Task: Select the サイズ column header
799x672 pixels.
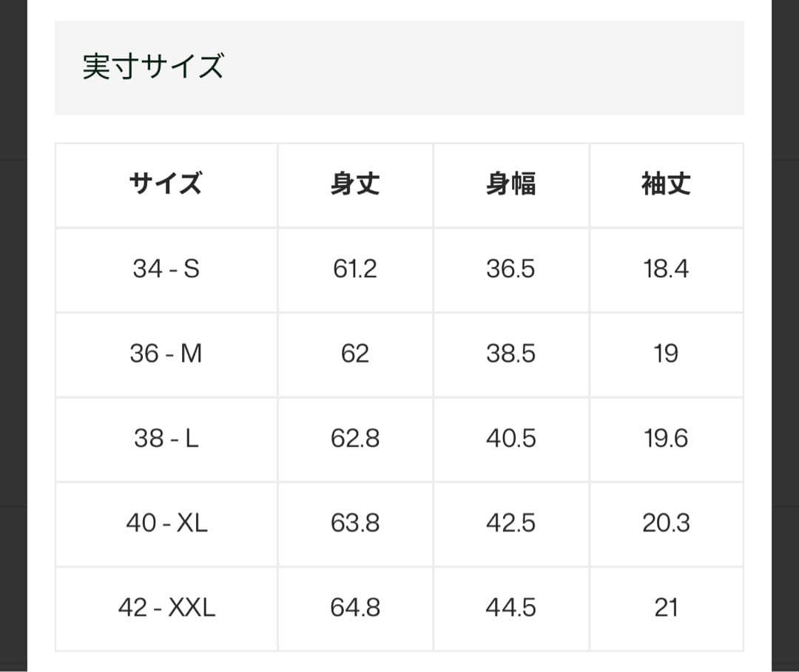Action: [x=166, y=184]
